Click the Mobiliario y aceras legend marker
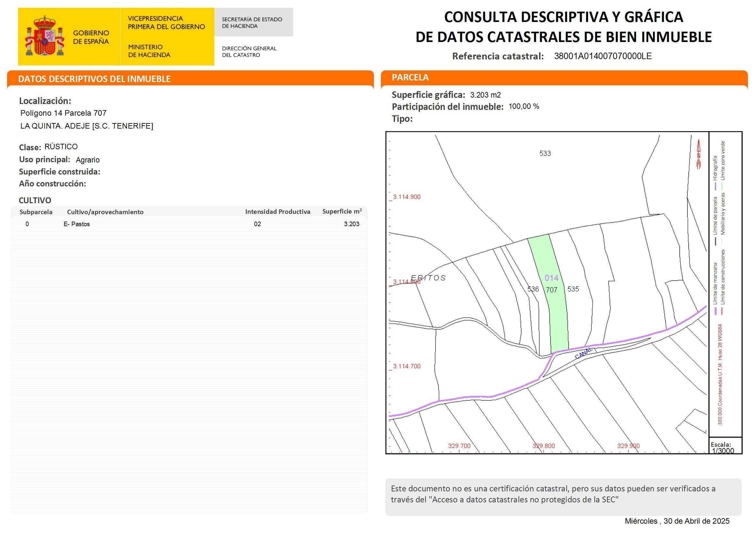 point(722,241)
